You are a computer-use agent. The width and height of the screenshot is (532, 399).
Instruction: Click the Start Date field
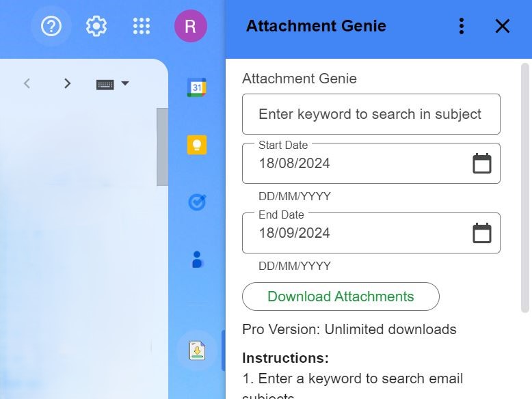(x=371, y=163)
